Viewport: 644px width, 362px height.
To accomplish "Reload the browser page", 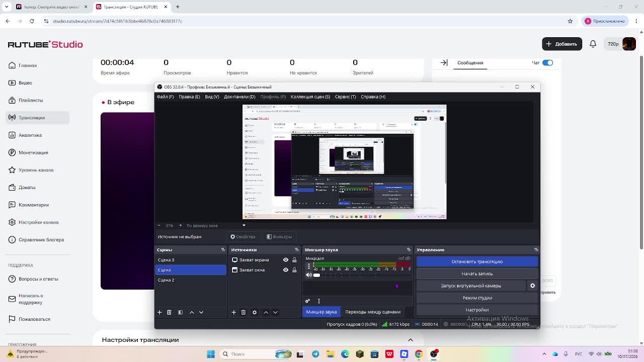I will 32,21.
